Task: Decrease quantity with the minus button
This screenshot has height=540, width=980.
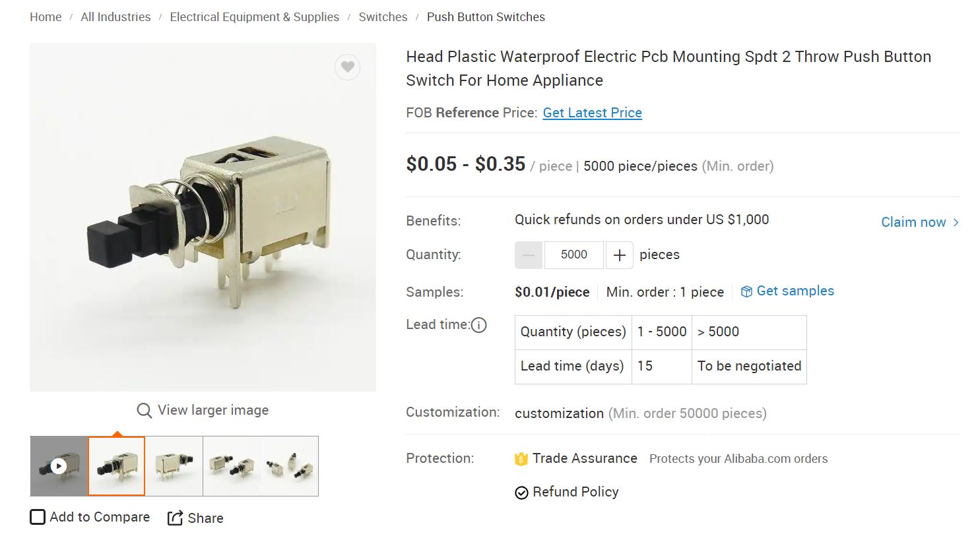Action: [529, 255]
